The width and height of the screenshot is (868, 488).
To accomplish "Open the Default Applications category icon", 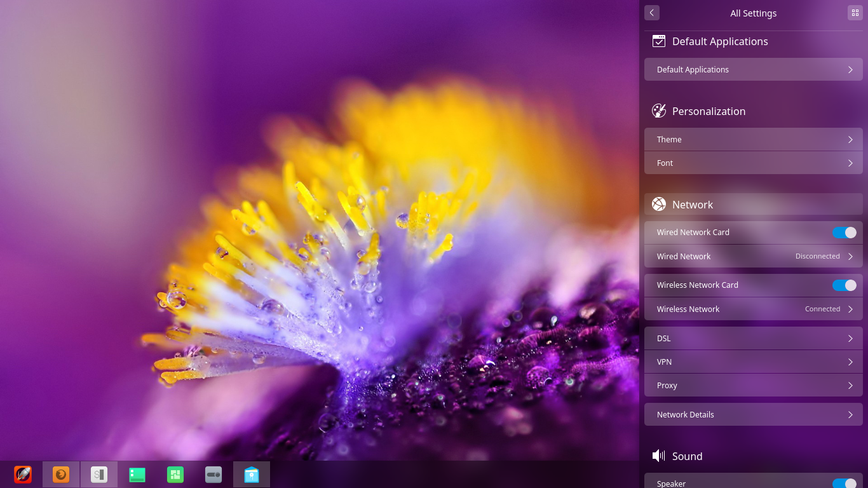I will [659, 41].
